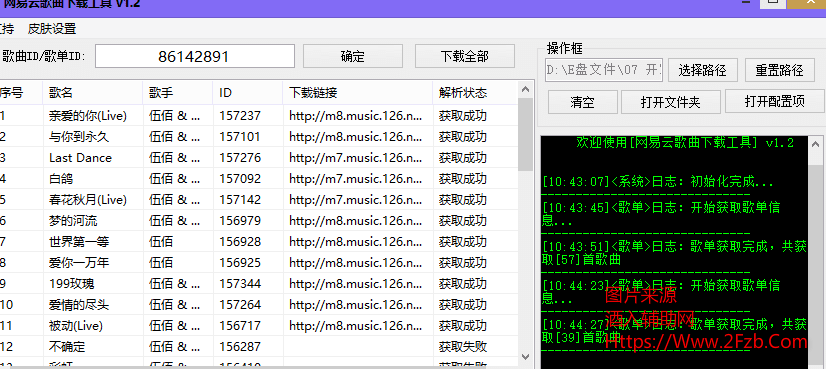826x369 pixels.
Task: Select song row 春花秋月(Live)
Action: 259,200
